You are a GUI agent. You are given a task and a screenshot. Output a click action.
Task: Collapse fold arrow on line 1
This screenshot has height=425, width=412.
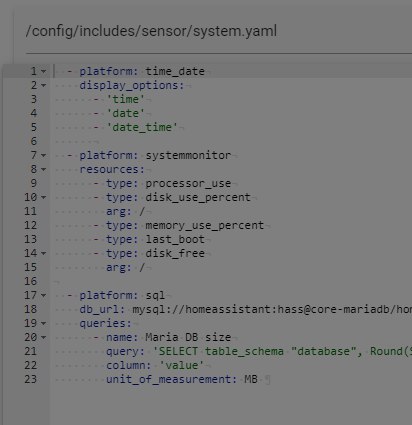tap(43, 71)
